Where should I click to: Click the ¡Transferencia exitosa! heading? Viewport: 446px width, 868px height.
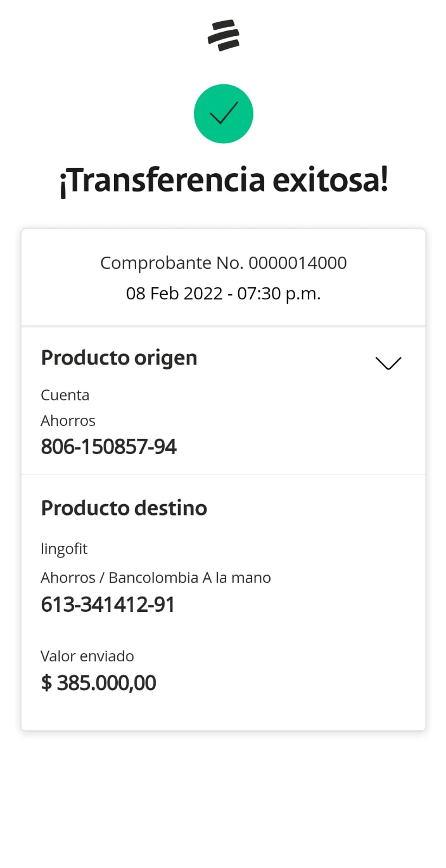pyautogui.click(x=224, y=180)
